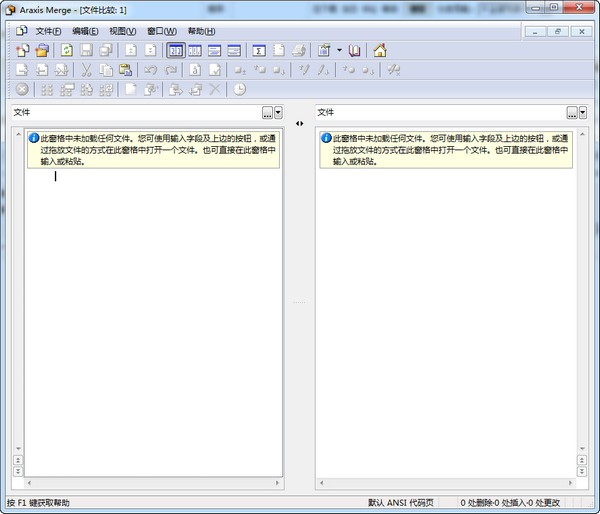This screenshot has width=600, height=514.
Task: Click the new file comparison icon
Action: 22,51
